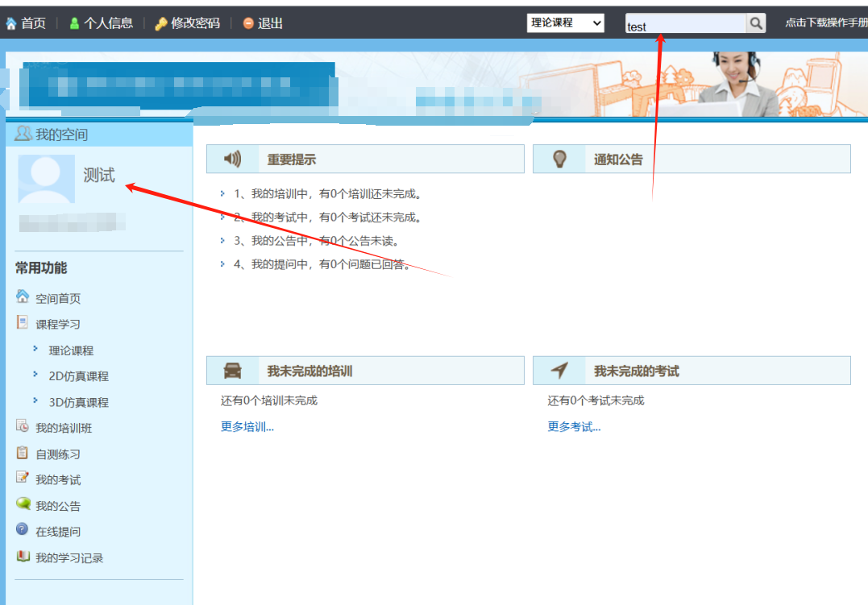Select 修改密码 in the top navigation
Image resolution: width=868 pixels, height=605 pixels.
pos(195,23)
